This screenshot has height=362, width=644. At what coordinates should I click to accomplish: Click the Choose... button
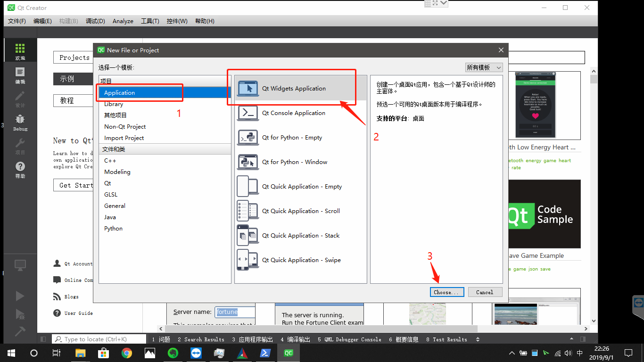click(446, 292)
